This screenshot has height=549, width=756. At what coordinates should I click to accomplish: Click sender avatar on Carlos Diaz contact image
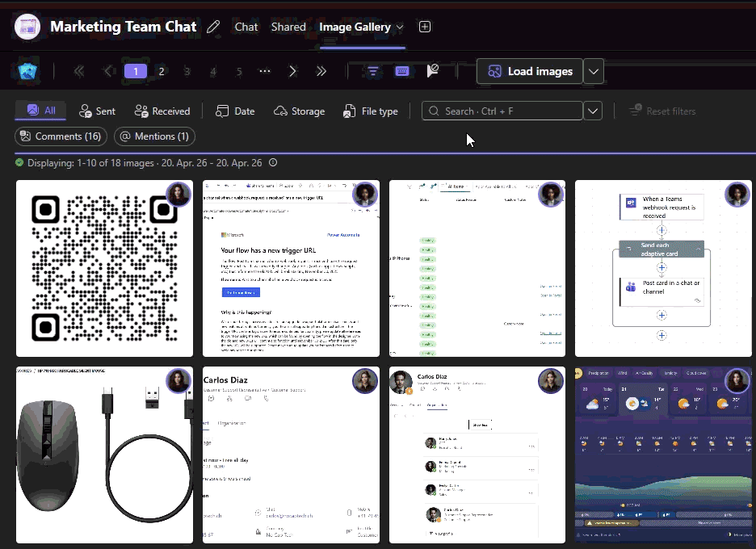pos(365,381)
